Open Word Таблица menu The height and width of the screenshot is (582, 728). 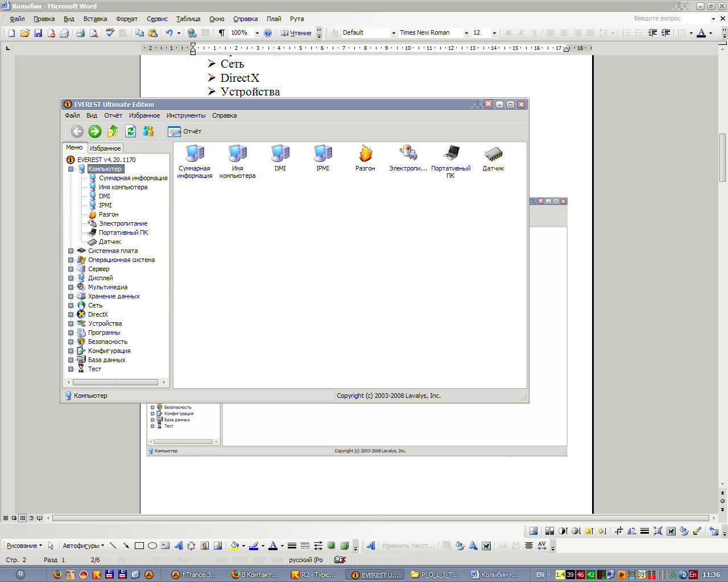tap(188, 19)
